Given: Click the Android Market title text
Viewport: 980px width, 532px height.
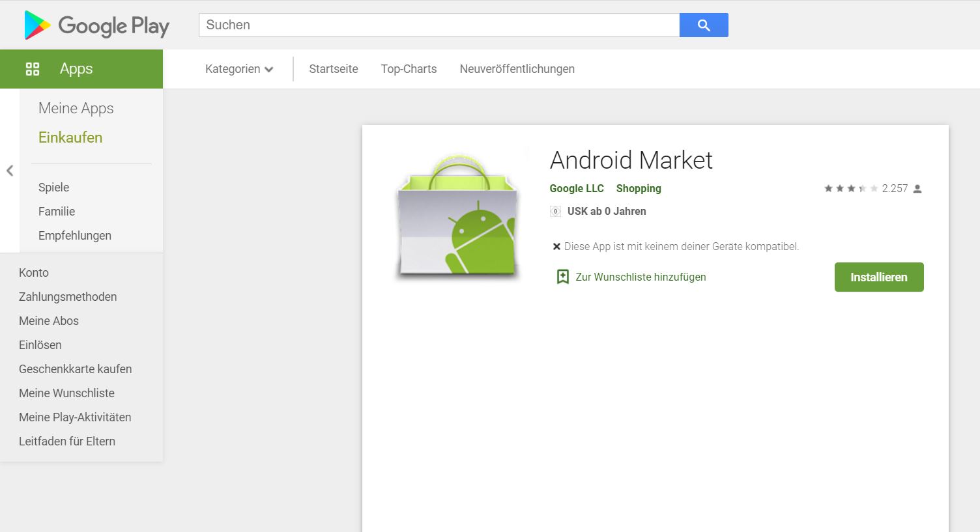Looking at the screenshot, I should [631, 160].
